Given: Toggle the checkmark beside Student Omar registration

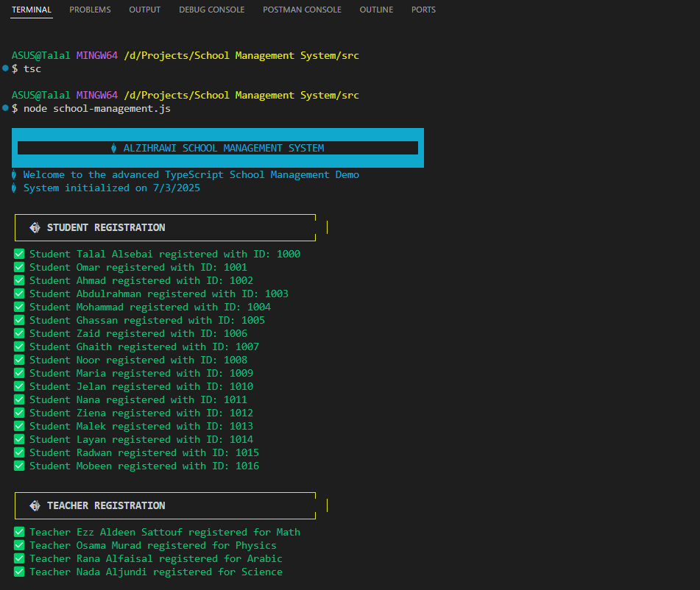Looking at the screenshot, I should [18, 266].
